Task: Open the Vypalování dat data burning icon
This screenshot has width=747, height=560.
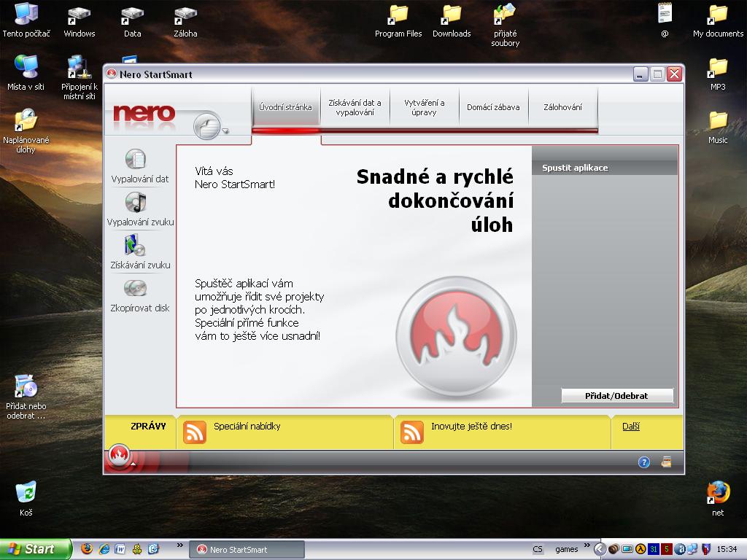Action: 136,159
